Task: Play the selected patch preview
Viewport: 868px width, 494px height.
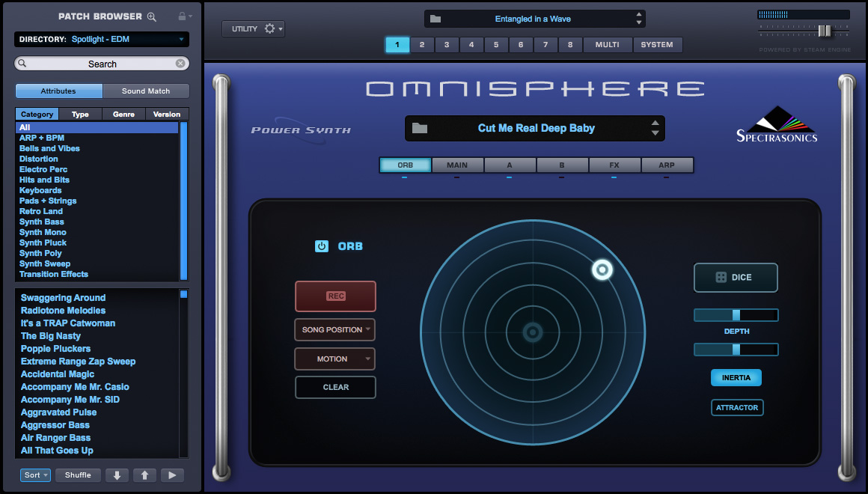Action: click(x=174, y=475)
